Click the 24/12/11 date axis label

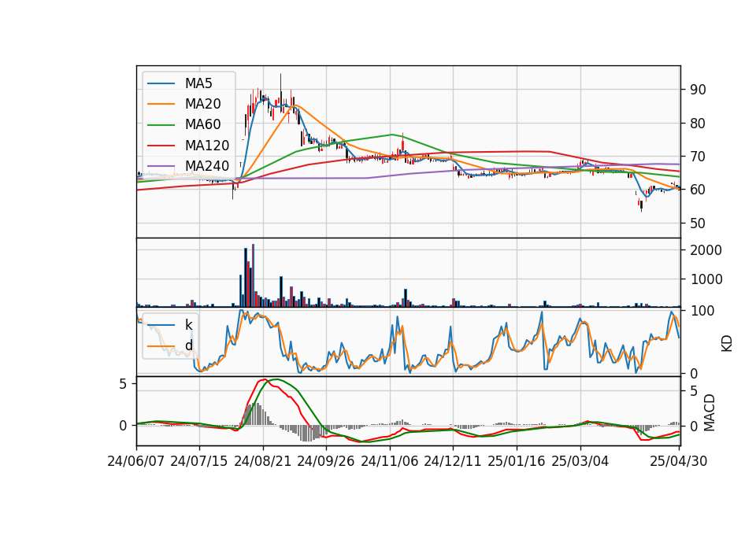click(453, 461)
